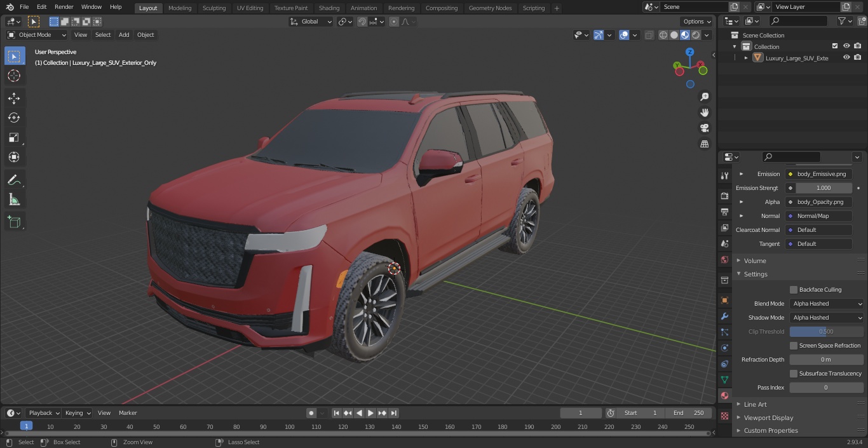Image resolution: width=868 pixels, height=448 pixels.
Task: Click the pan view hand icon
Action: pos(704,112)
